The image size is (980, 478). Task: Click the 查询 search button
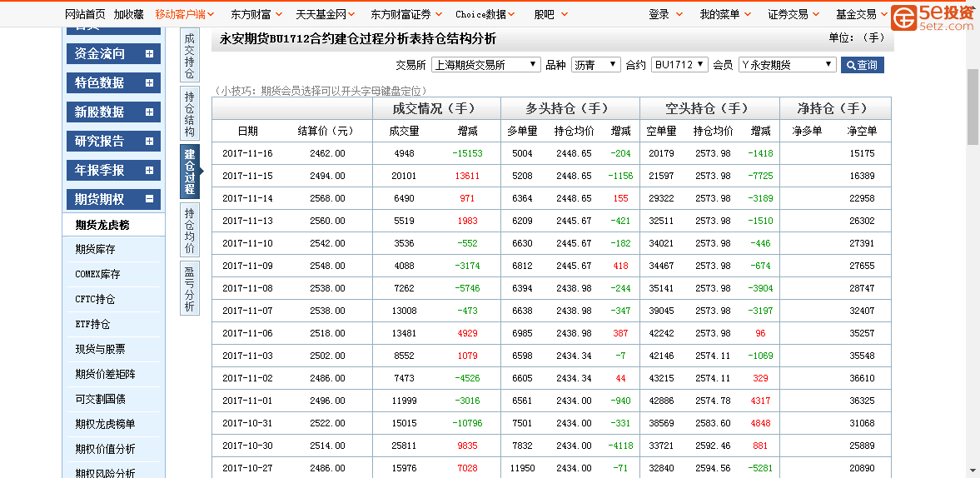862,64
